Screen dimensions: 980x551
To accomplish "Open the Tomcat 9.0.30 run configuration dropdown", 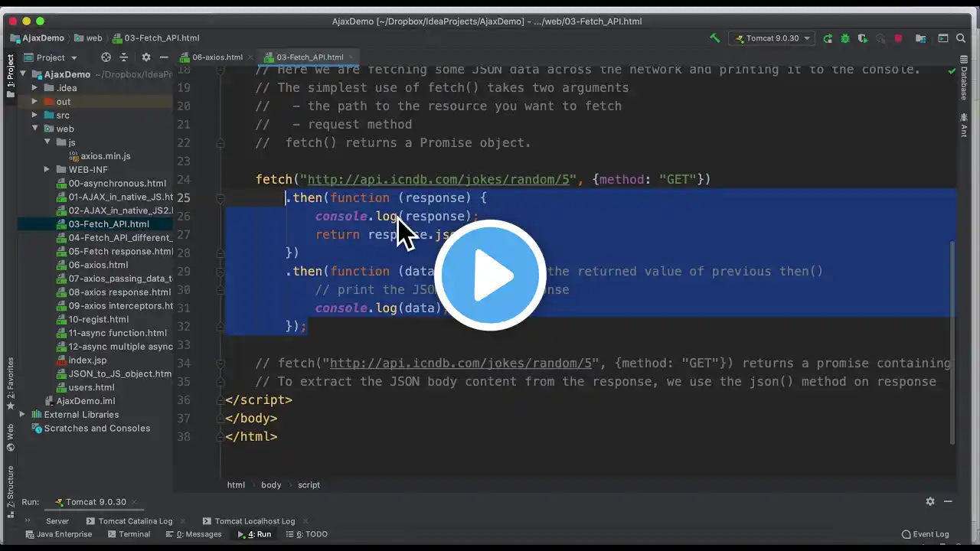I will tap(771, 38).
